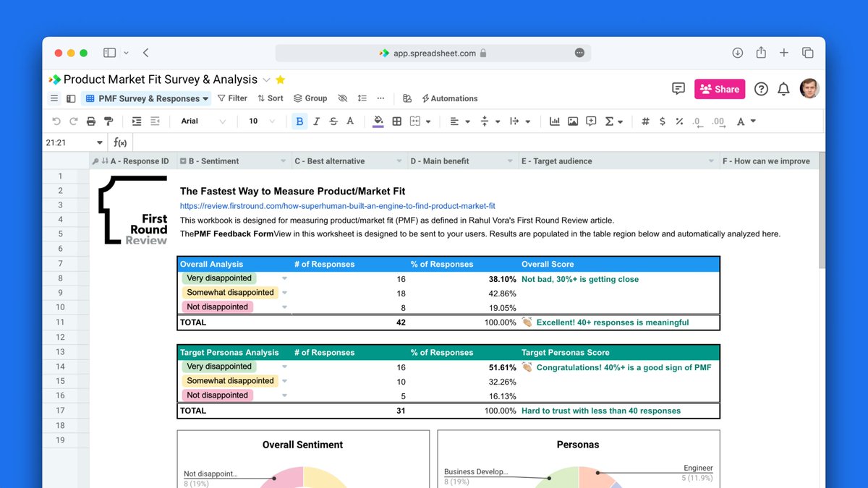
Task: Toggle italic formatting
Action: (x=316, y=121)
